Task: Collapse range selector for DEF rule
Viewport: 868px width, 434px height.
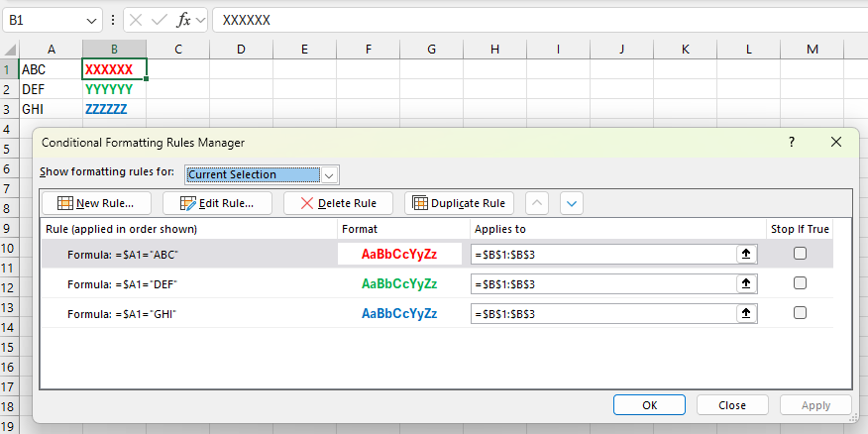Action: [x=746, y=284]
